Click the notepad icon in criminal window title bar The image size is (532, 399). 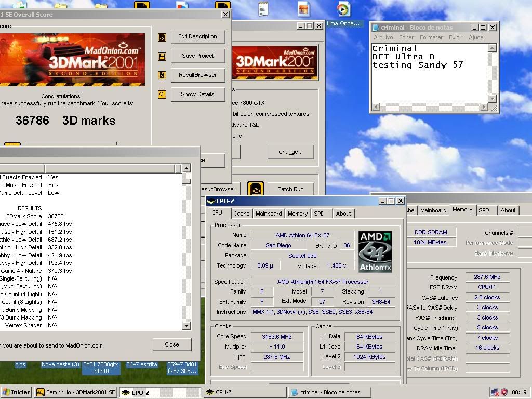pyautogui.click(x=376, y=28)
